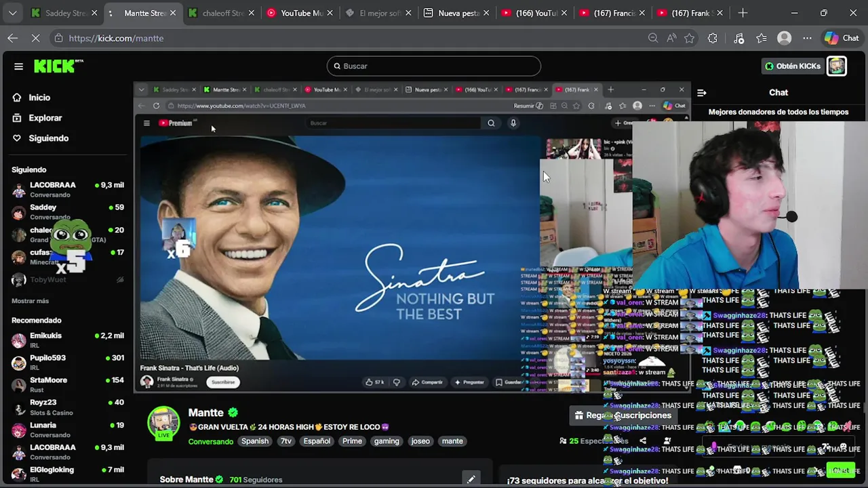The image size is (868, 488).
Task: Open Royz23 Slots & Casino stream
Action: tap(68, 407)
